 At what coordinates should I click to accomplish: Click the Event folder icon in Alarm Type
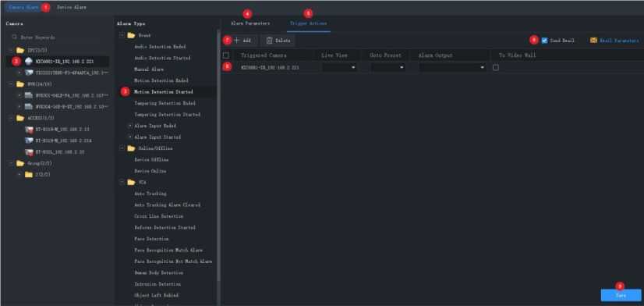(131, 35)
